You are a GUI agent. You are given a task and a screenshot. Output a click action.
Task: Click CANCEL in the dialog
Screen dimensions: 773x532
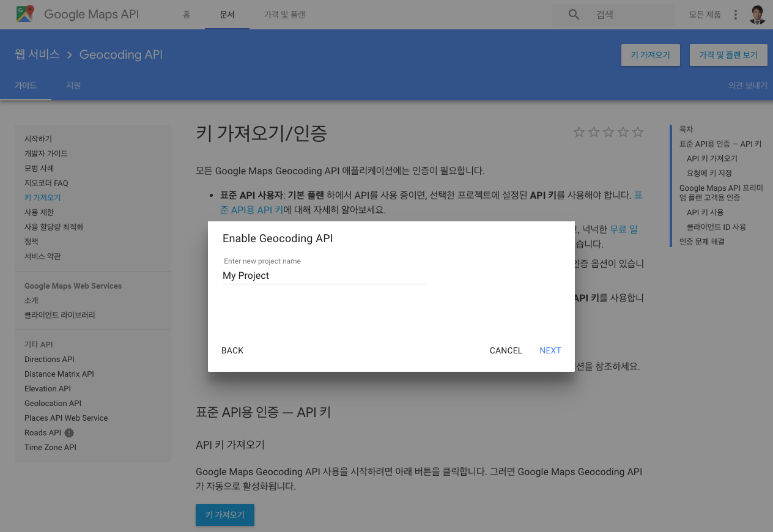click(506, 350)
